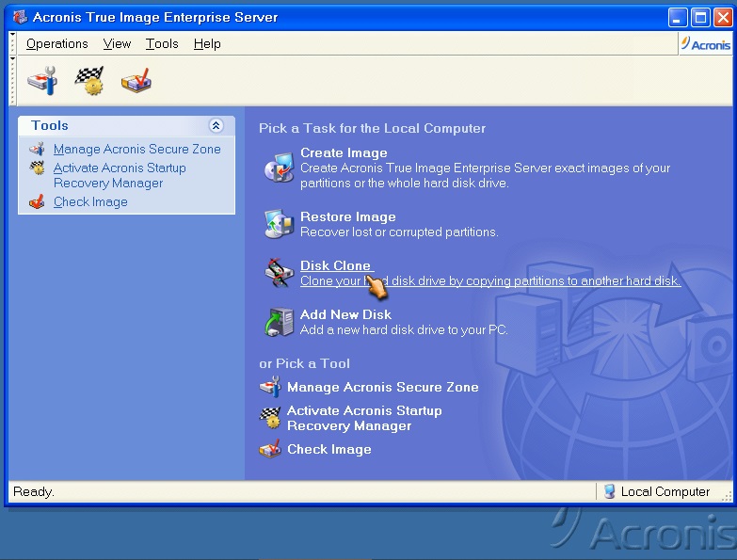Click Local Computer status bar icon
737x560 pixels.
coord(609,491)
